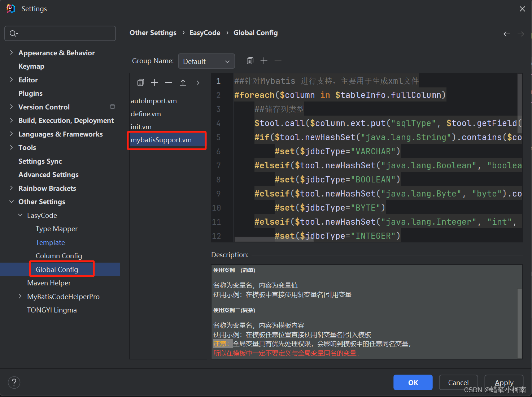Expand the Version Control section
This screenshot has width=532, height=397.
click(11, 107)
